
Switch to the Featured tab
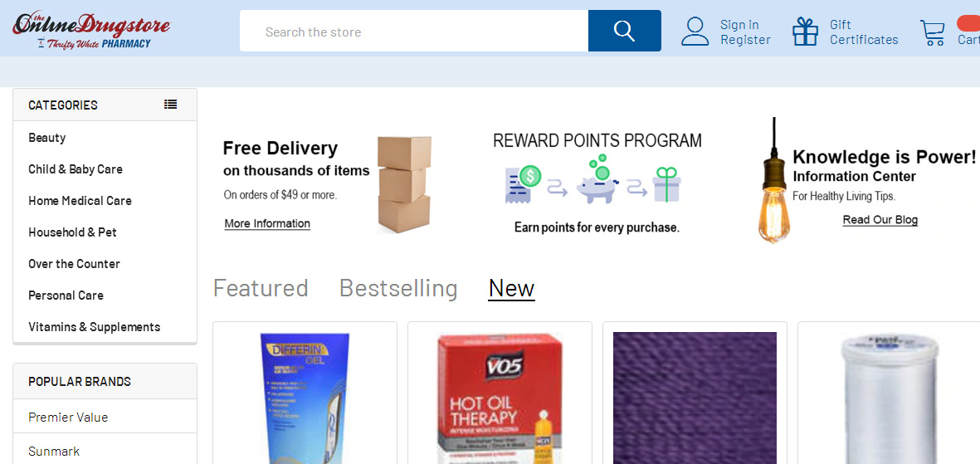(x=261, y=288)
